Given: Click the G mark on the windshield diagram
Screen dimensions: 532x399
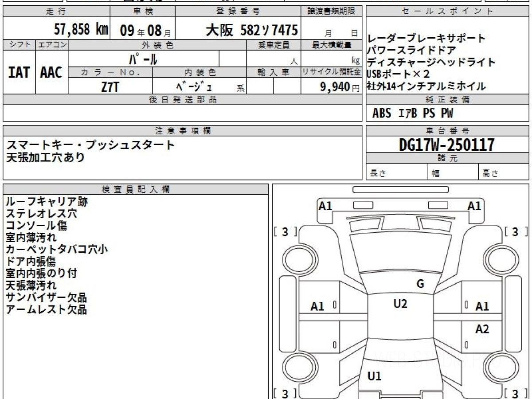Looking at the screenshot, I should pos(420,284).
